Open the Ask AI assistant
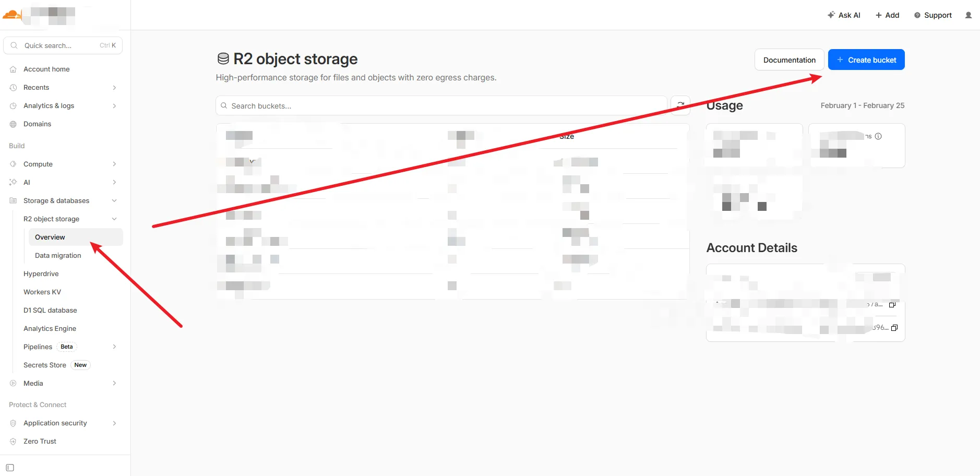 [844, 15]
